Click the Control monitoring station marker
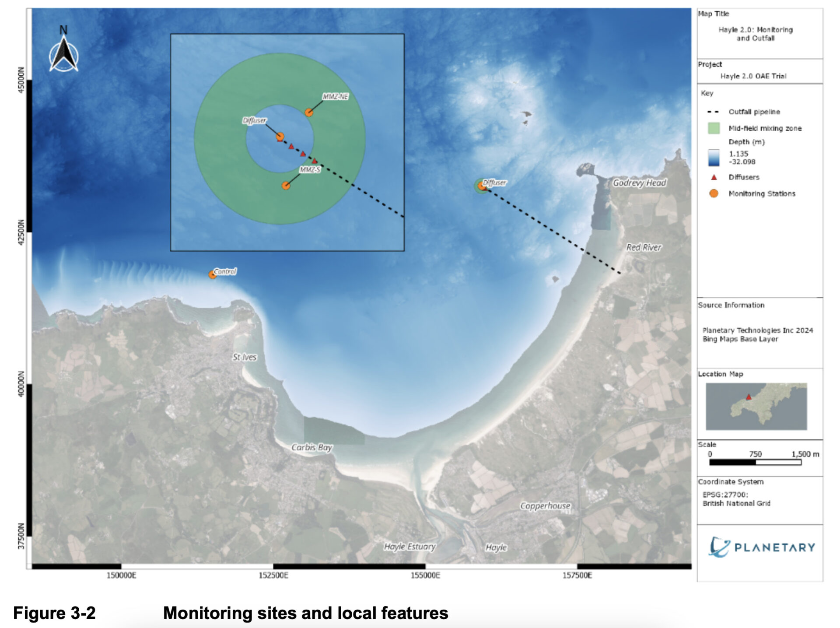 pyautogui.click(x=212, y=275)
